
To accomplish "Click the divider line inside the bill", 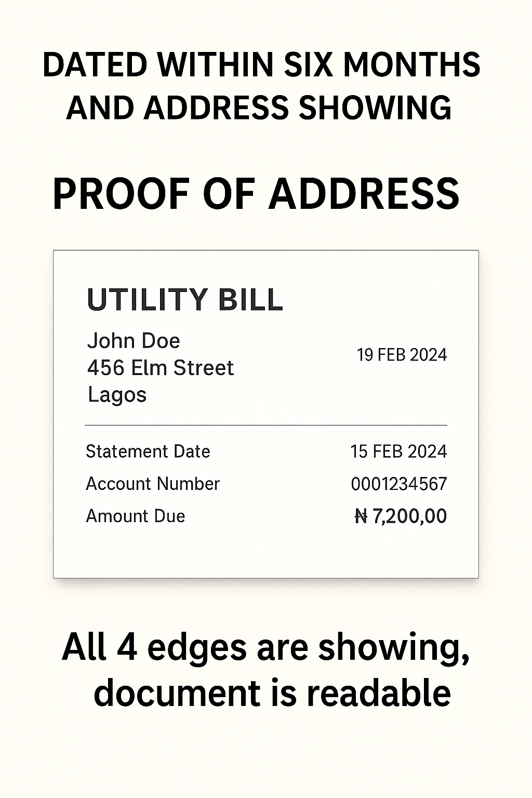I will (x=265, y=425).
